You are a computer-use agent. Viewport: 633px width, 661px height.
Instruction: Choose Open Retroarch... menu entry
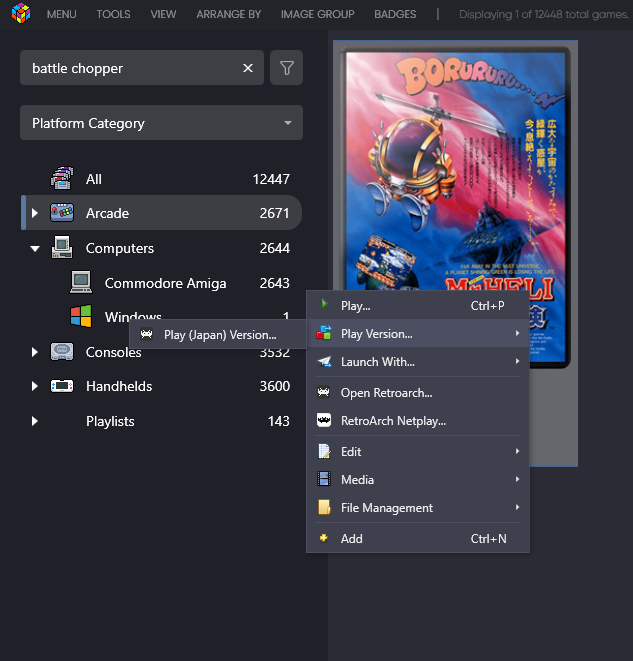tap(418, 392)
